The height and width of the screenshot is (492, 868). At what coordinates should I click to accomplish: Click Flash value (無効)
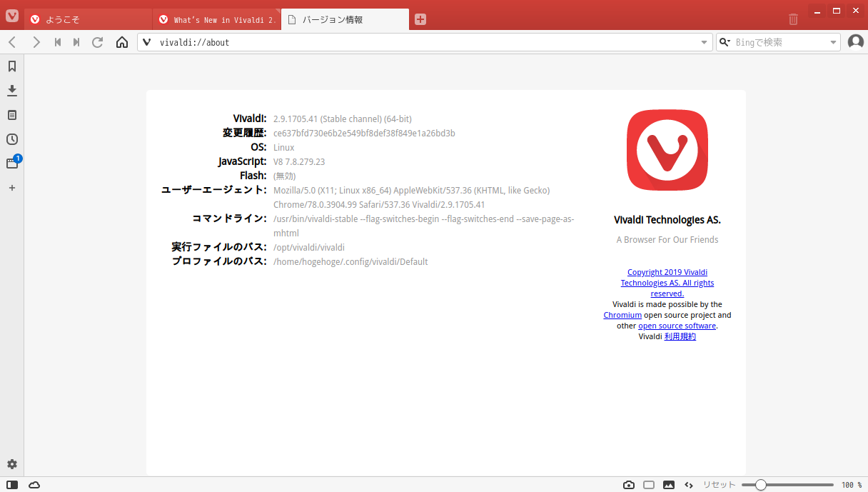click(284, 176)
